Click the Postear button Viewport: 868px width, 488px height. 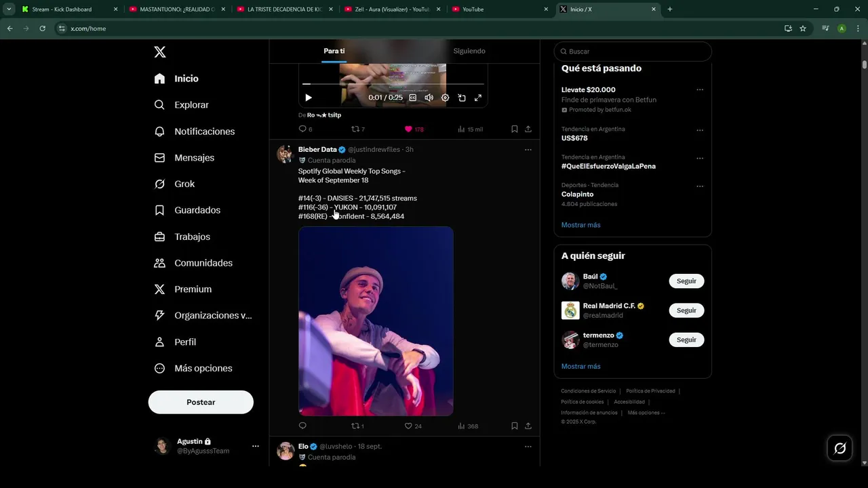click(x=201, y=402)
